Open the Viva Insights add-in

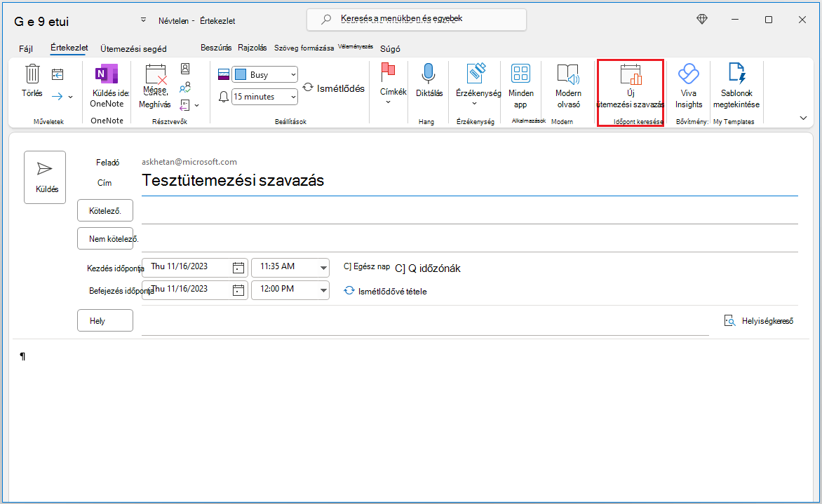pyautogui.click(x=688, y=86)
